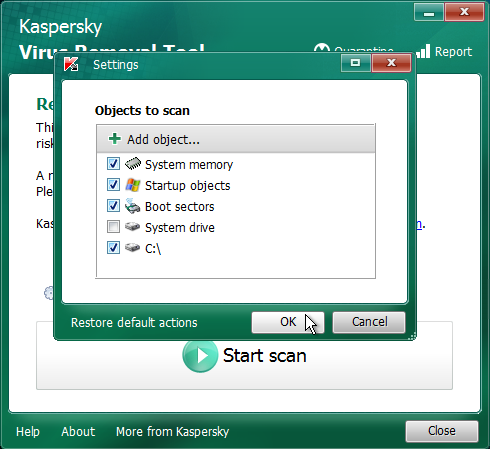490x449 pixels.
Task: Select the System memory list item text
Action: [189, 165]
